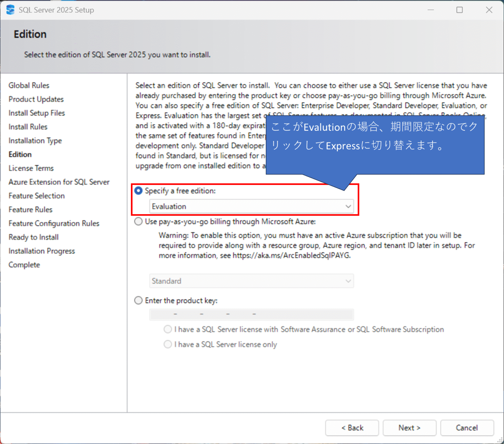Select the Edition step in sidebar
This screenshot has height=444, width=504.
pos(20,154)
